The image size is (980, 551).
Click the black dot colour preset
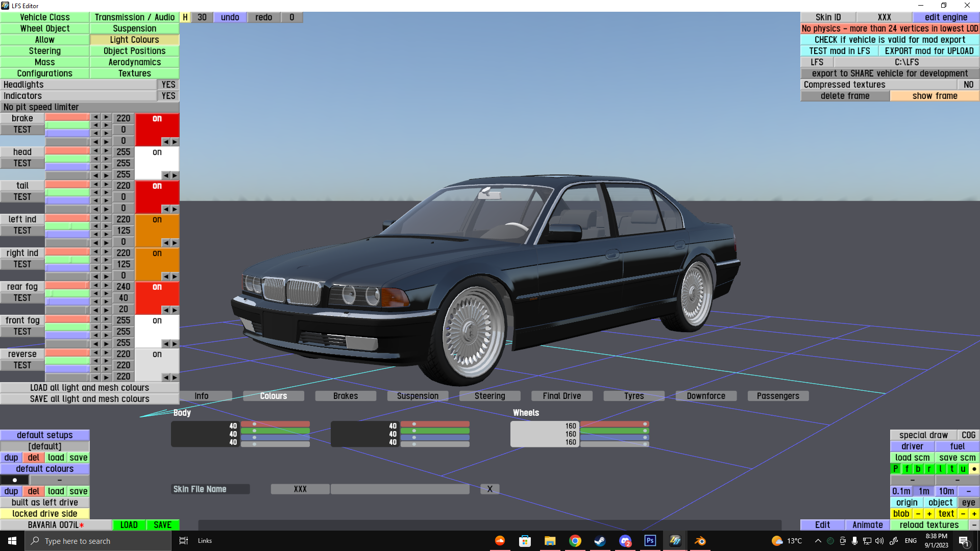(15, 480)
